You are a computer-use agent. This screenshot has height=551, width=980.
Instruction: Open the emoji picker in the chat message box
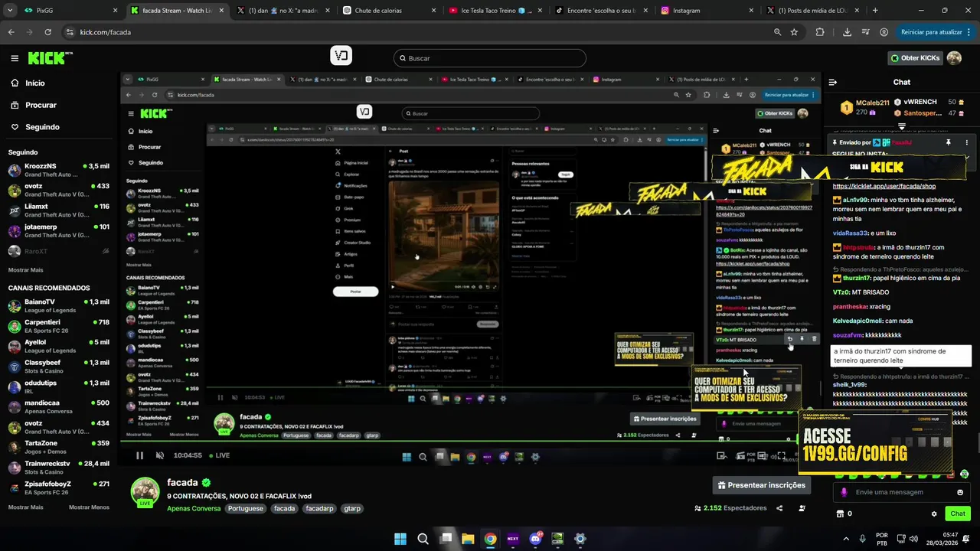pos(960,492)
